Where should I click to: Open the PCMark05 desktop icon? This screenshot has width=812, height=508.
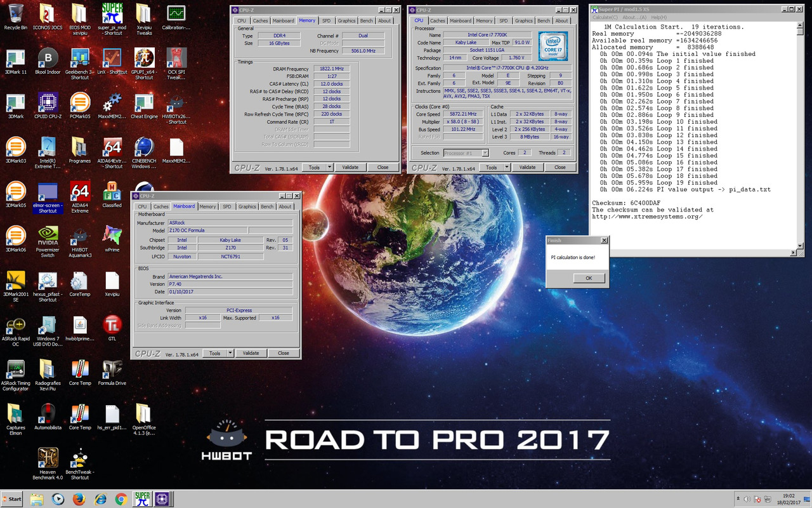point(80,106)
